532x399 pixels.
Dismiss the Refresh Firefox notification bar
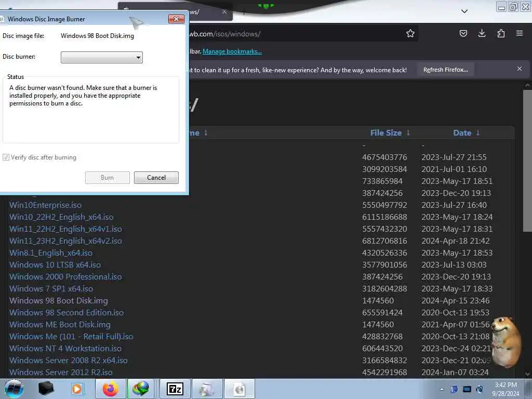click(x=520, y=69)
